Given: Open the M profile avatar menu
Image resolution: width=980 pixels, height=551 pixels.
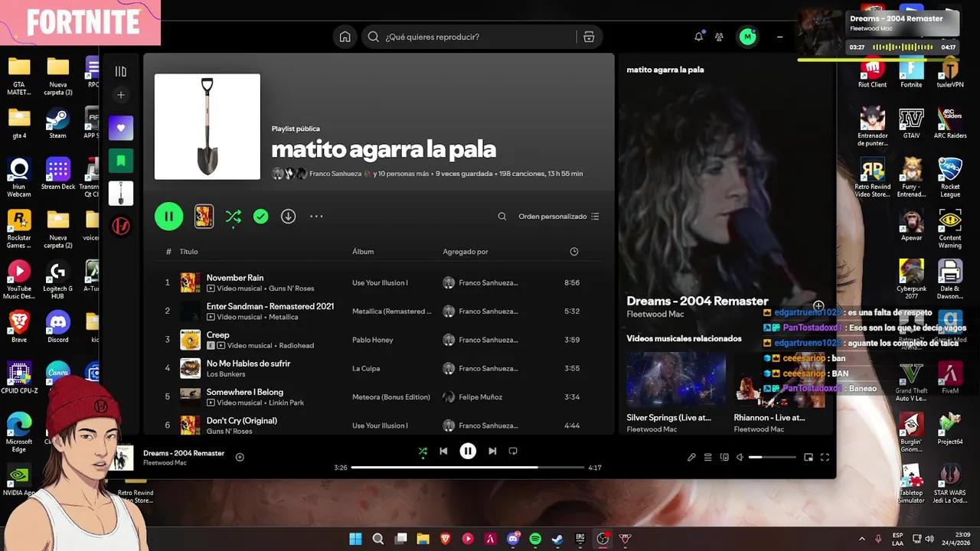Looking at the screenshot, I should pyautogui.click(x=747, y=37).
